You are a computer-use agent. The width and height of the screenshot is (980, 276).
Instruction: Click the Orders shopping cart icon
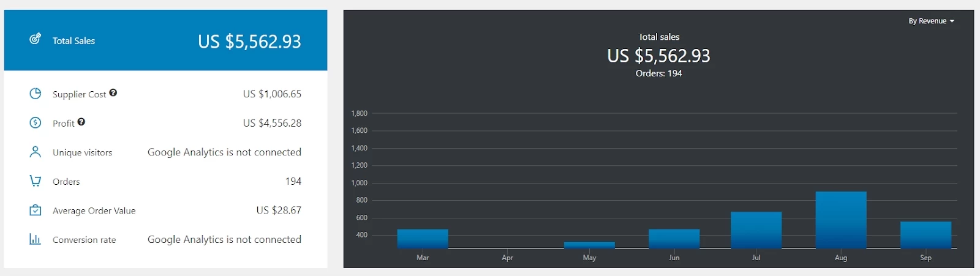tap(36, 181)
